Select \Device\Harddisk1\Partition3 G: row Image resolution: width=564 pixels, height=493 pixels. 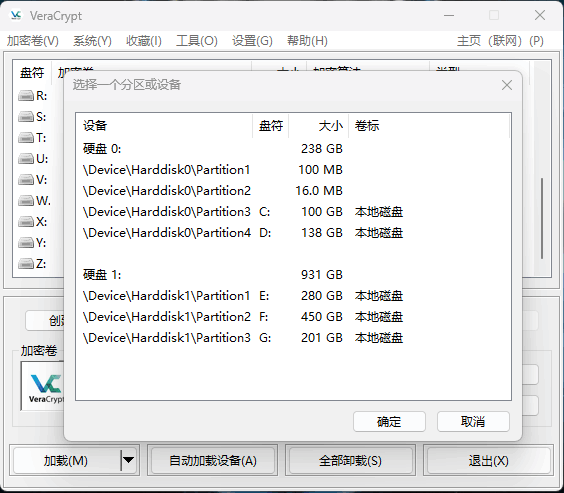click(293, 338)
